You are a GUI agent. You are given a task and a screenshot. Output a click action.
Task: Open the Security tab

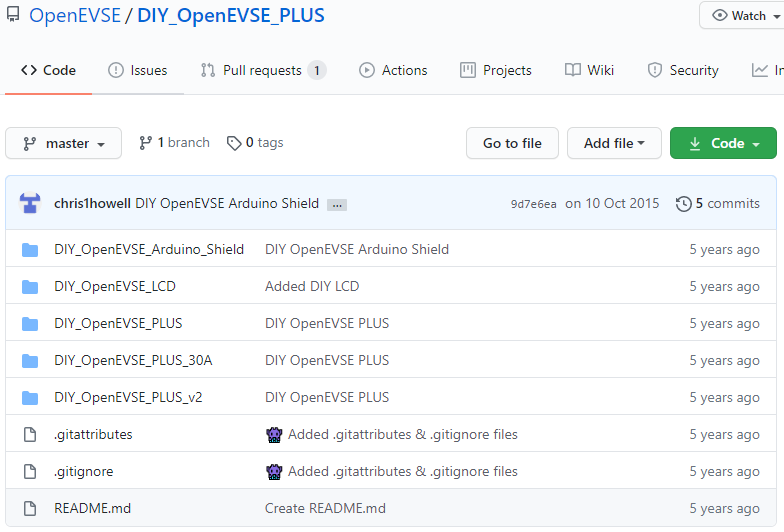point(682,70)
